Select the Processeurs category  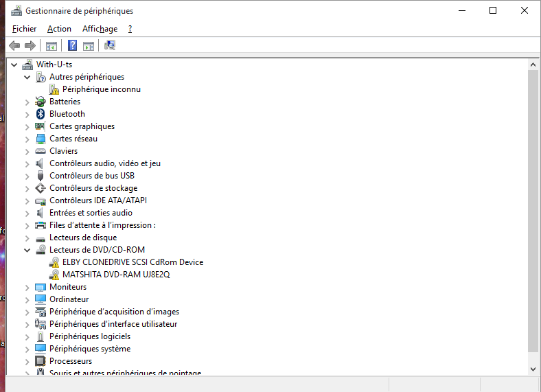[70, 361]
